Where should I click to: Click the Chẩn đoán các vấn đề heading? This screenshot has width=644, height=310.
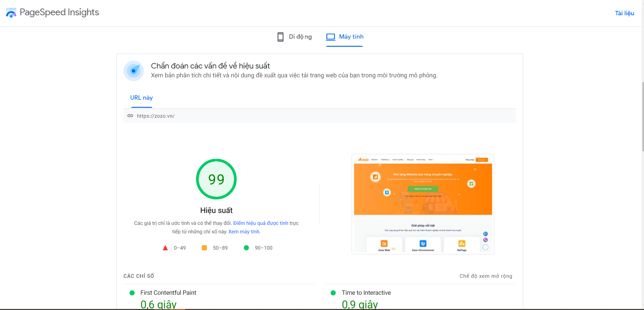tap(210, 66)
